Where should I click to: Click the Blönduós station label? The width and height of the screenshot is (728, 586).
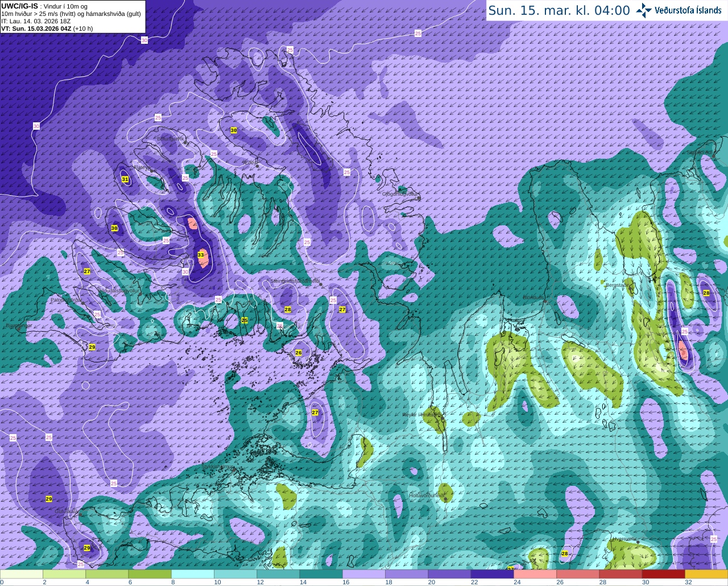[533, 298]
